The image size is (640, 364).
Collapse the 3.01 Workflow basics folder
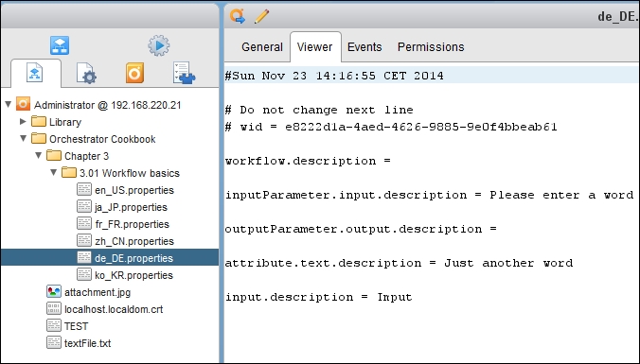tap(53, 173)
